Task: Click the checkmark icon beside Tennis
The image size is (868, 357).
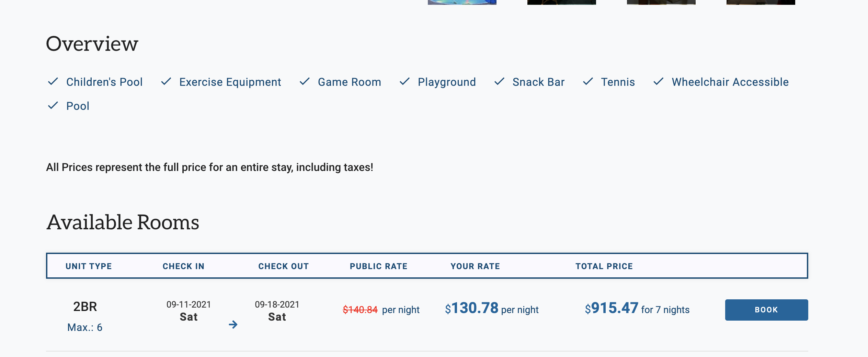Action: coord(588,82)
